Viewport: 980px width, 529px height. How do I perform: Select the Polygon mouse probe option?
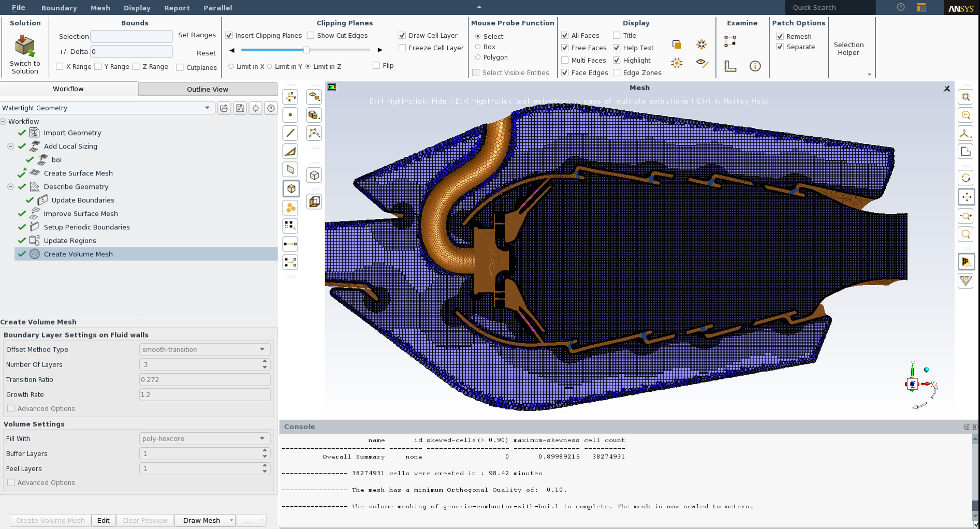[x=478, y=57]
